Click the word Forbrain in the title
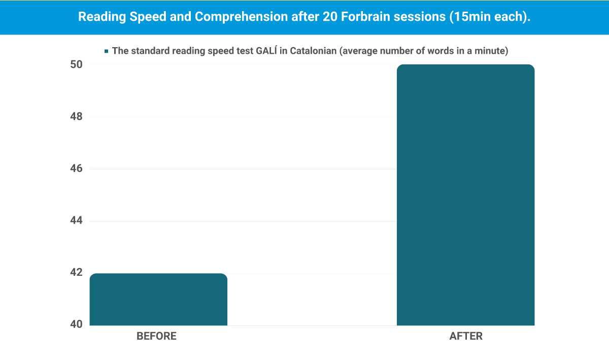 pos(365,17)
